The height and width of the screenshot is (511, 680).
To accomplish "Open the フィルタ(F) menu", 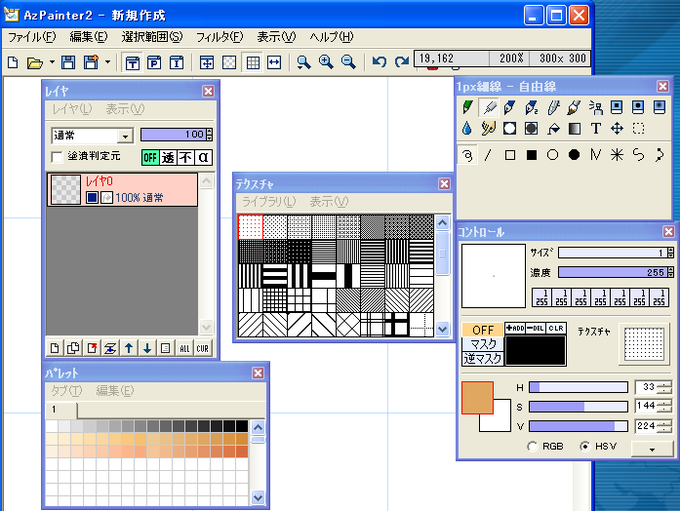I will click(x=219, y=37).
